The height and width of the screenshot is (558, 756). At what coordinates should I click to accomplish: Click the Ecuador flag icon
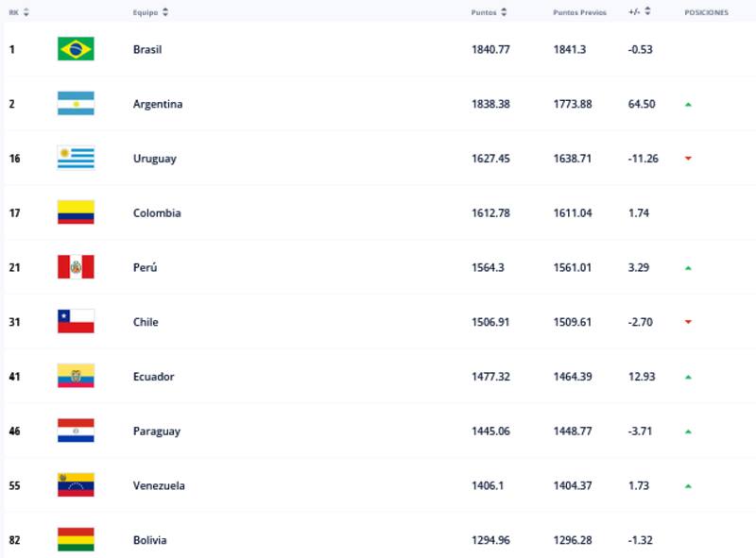(x=76, y=376)
